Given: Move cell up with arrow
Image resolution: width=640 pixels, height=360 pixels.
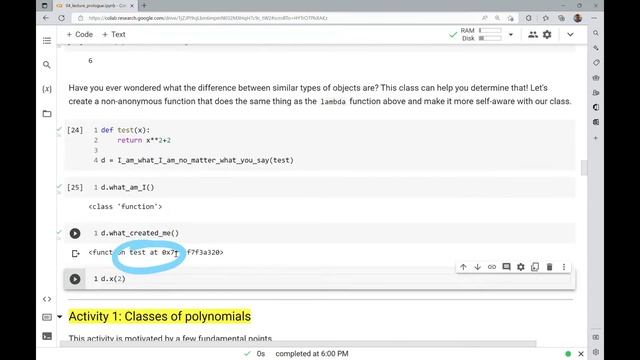Looking at the screenshot, I should [x=463, y=267].
